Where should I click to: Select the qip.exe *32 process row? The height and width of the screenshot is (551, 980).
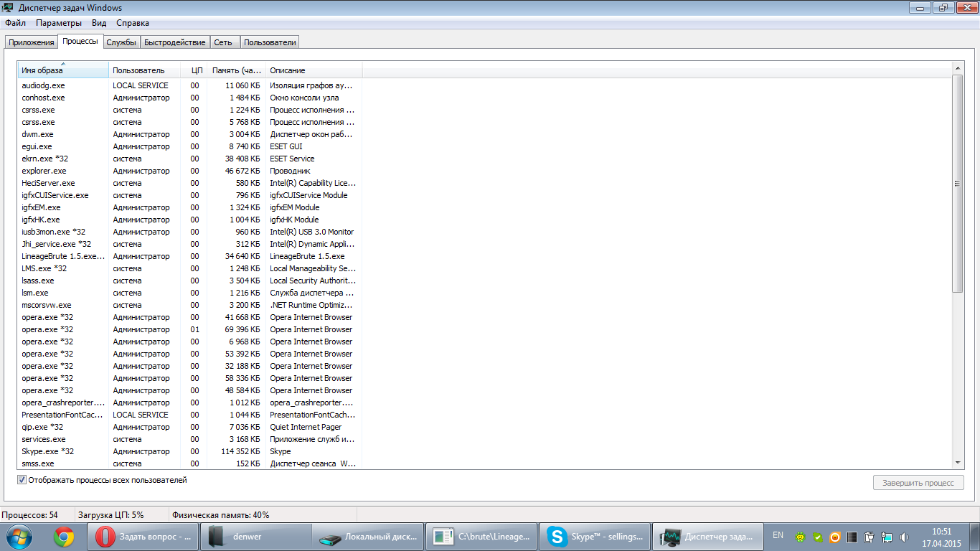pos(190,427)
